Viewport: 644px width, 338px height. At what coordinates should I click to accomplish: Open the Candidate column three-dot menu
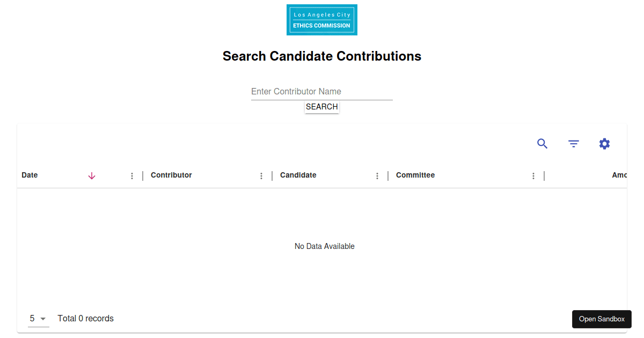pyautogui.click(x=377, y=176)
